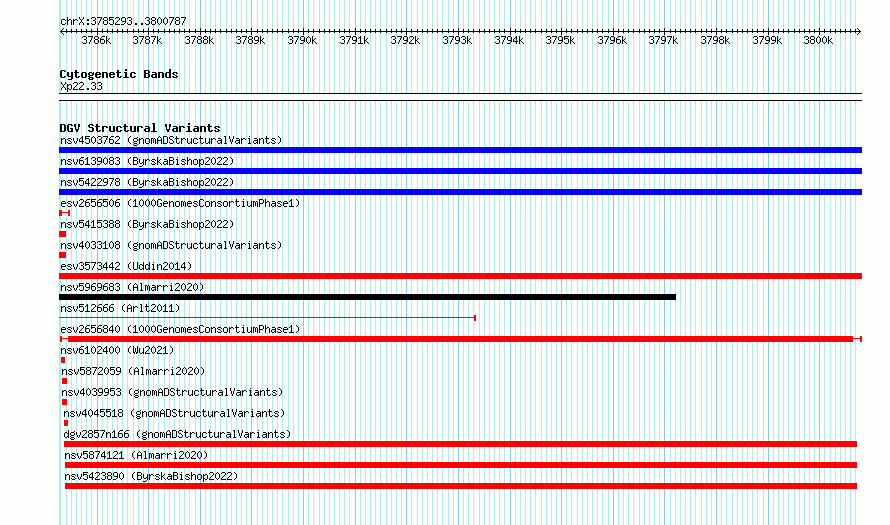Click the DGV Structural Variants track title
Image resolution: width=890 pixels, height=525 pixels.
tap(140, 128)
